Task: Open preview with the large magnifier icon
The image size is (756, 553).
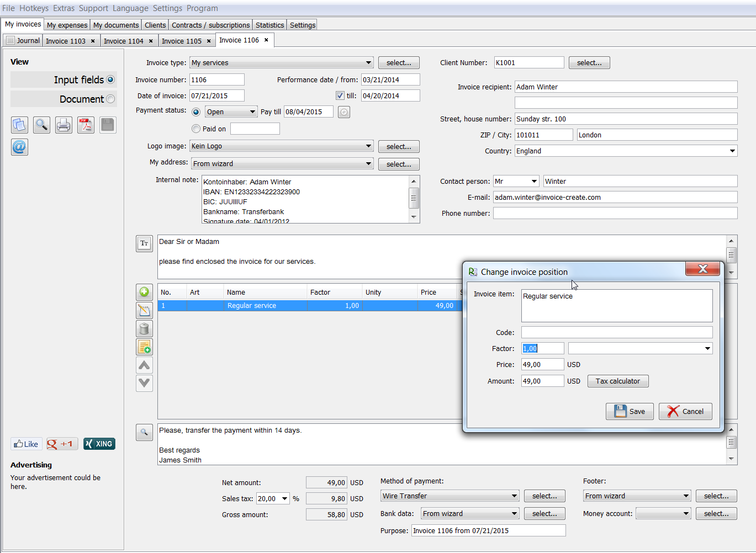Action: (41, 125)
